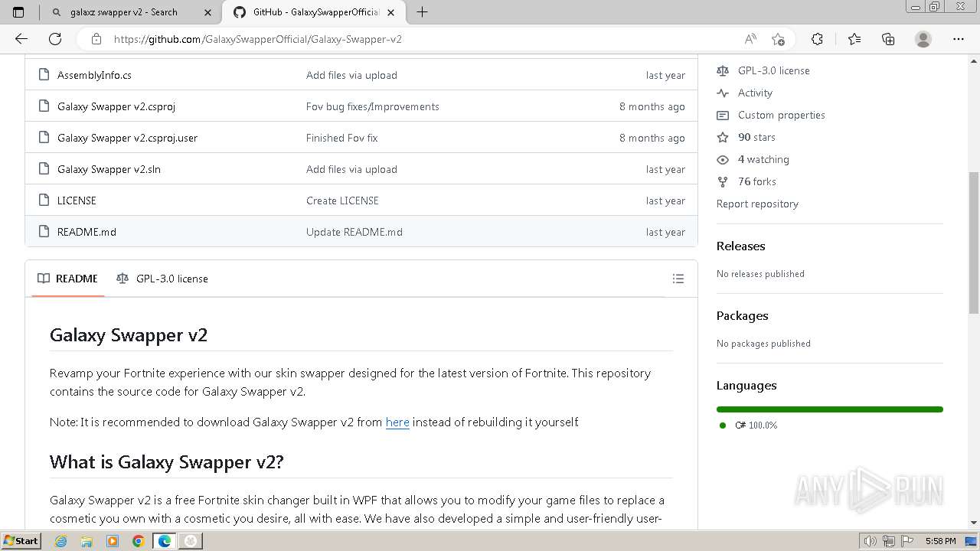Close the galaxz swapper v2 search tab

click(x=207, y=12)
